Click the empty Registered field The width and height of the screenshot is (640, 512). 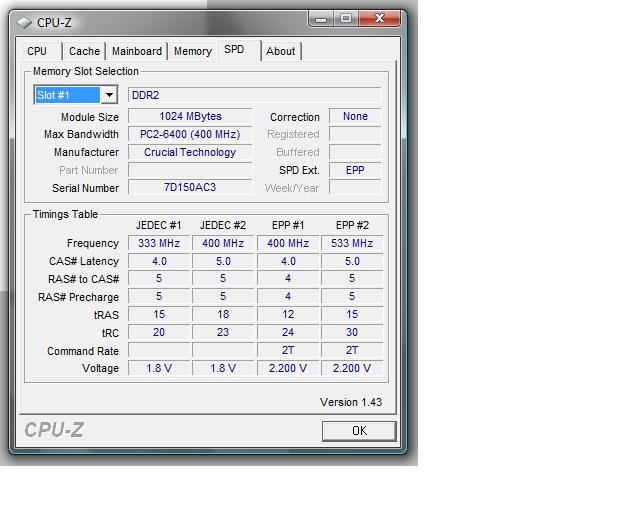(355, 134)
